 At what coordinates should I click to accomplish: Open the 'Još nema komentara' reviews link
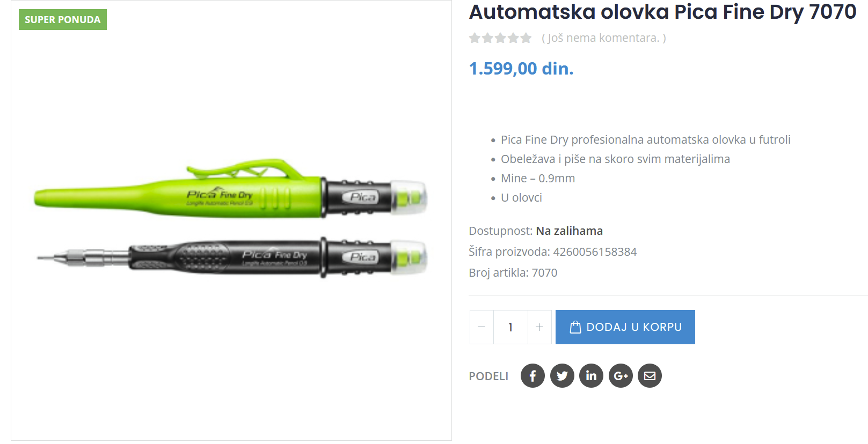coord(604,38)
